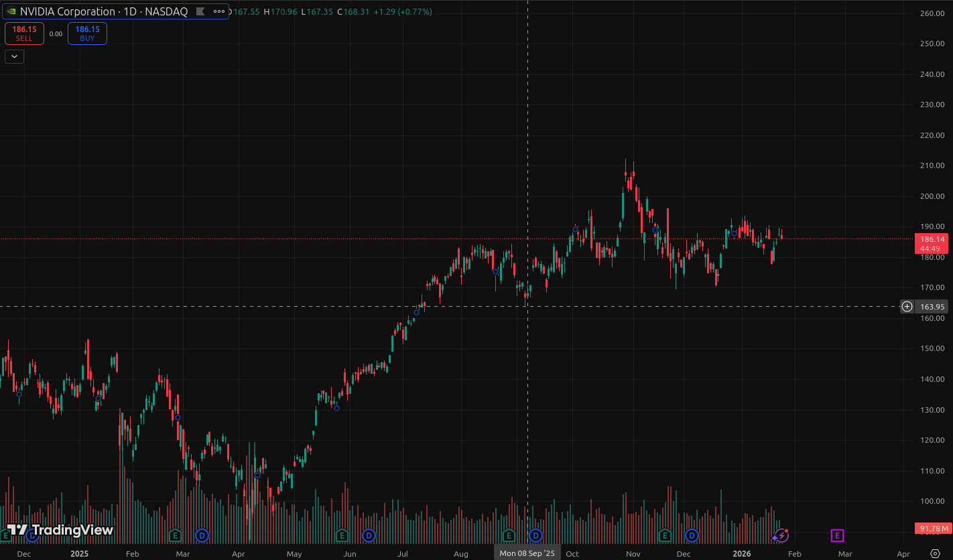Click the NASDAQ exchange label

click(166, 11)
